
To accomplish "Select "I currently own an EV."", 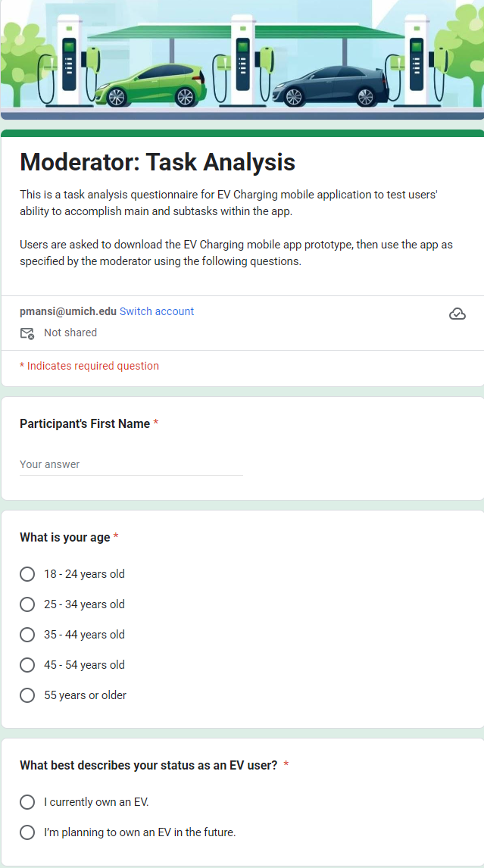I will point(27,801).
